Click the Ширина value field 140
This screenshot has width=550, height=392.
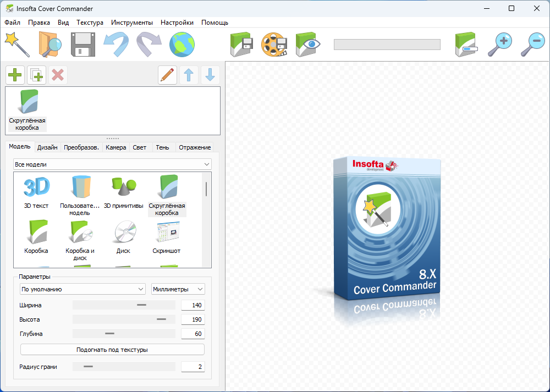[x=193, y=305]
